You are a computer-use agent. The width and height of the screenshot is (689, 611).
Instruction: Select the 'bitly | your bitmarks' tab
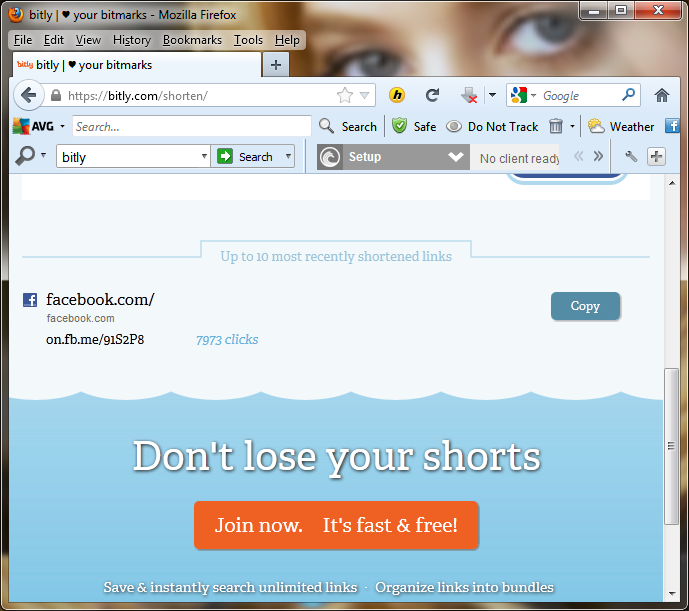pyautogui.click(x=137, y=65)
